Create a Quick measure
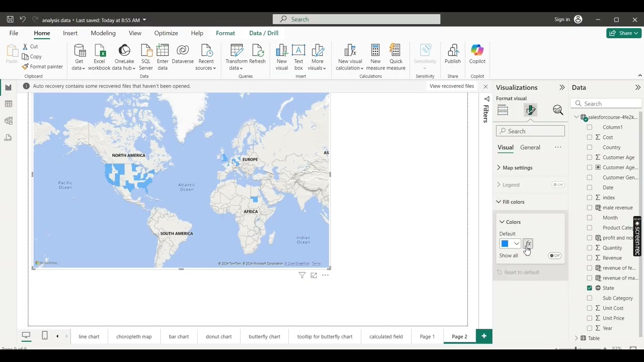This screenshot has height=362, width=644. [396, 57]
